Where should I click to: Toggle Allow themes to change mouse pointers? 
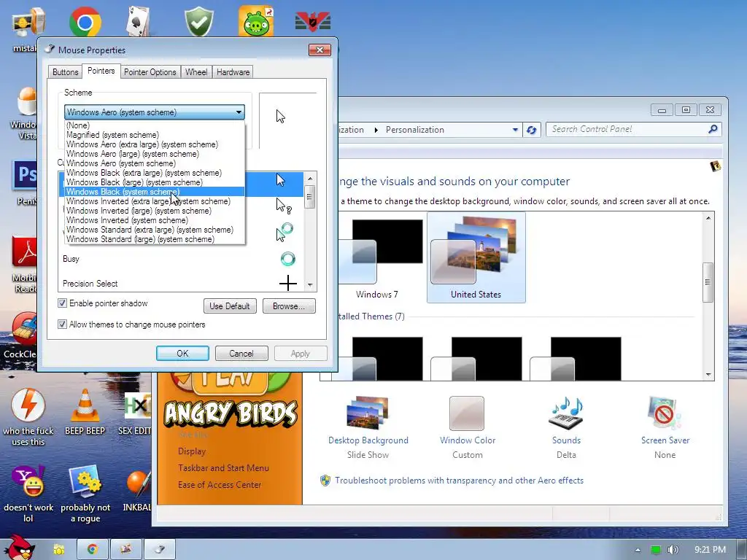pos(63,324)
